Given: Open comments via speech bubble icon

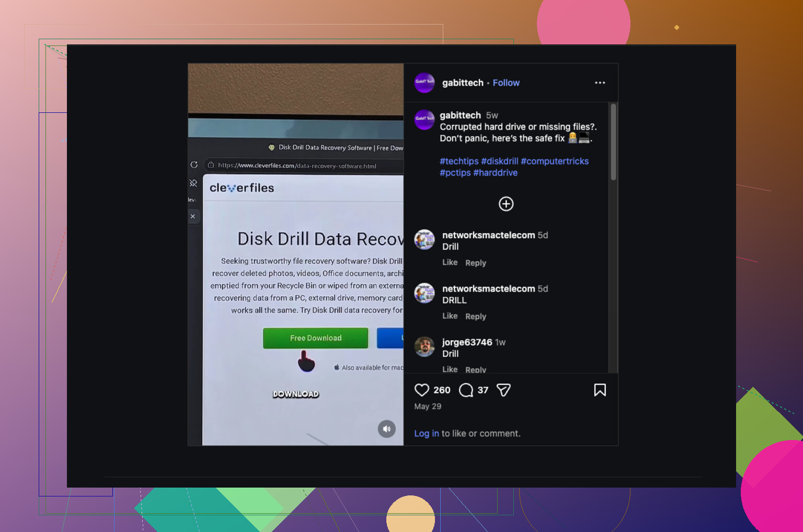Looking at the screenshot, I should (x=466, y=390).
